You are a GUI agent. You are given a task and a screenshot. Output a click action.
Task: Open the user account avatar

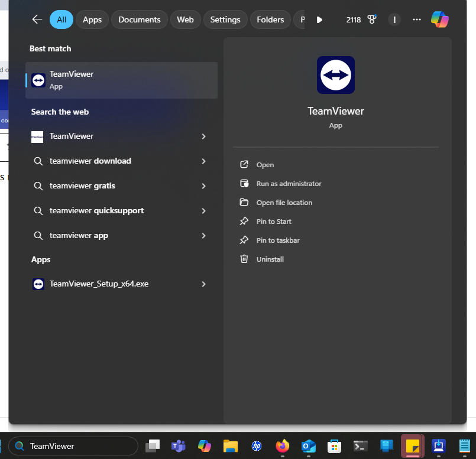click(x=394, y=19)
